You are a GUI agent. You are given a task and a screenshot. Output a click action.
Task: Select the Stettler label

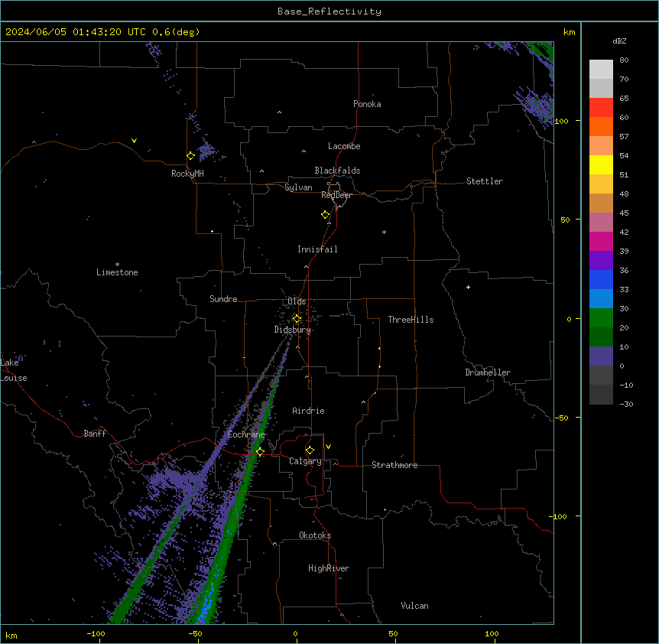tap(485, 181)
